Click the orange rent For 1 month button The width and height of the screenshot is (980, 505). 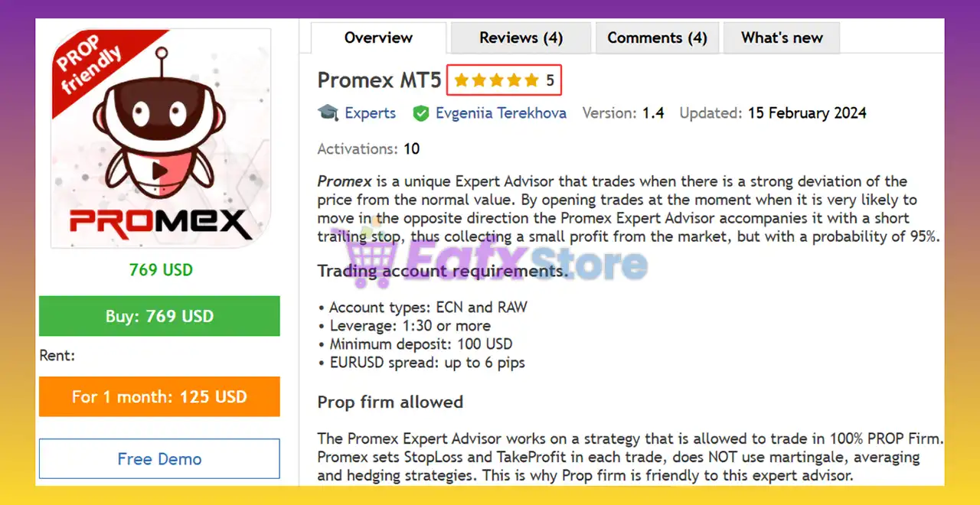[159, 396]
